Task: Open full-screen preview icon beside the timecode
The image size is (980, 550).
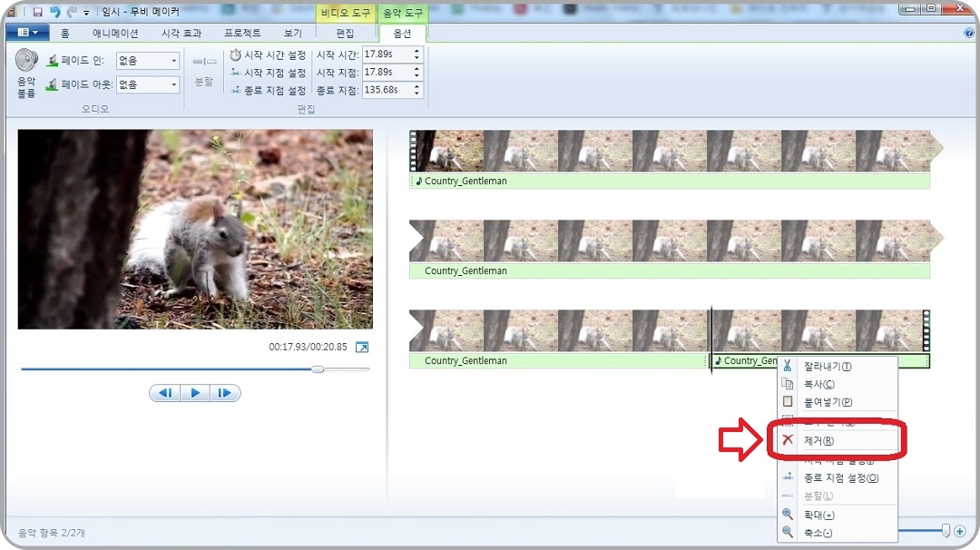Action: (362, 347)
